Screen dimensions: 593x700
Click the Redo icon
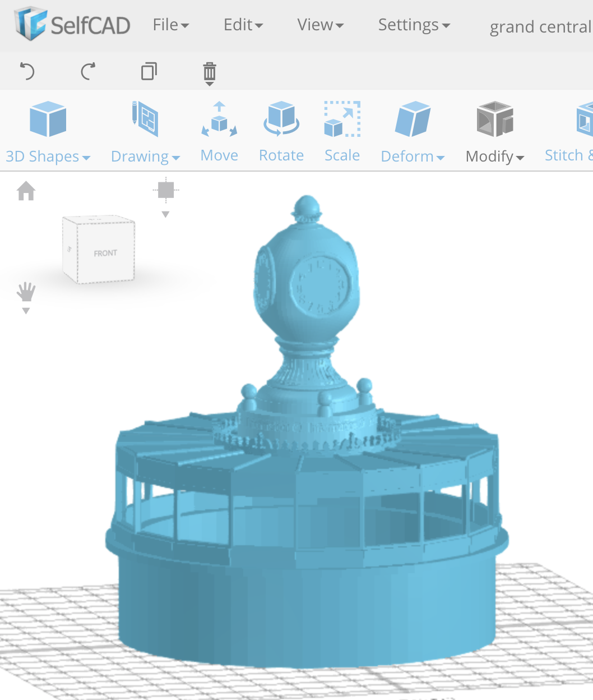tap(87, 72)
